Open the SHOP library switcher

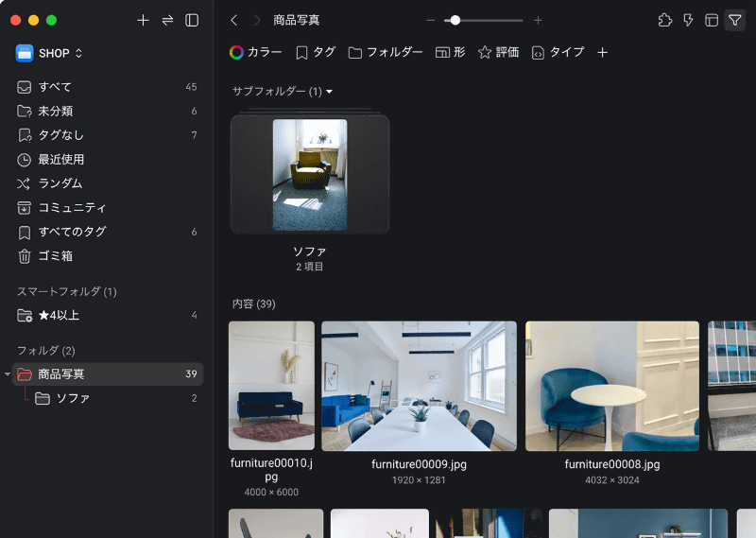pos(49,53)
